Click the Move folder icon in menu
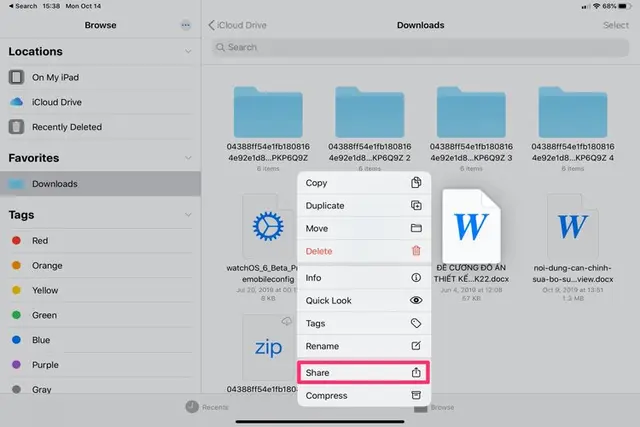Screen dimensions: 640x427 416,228
